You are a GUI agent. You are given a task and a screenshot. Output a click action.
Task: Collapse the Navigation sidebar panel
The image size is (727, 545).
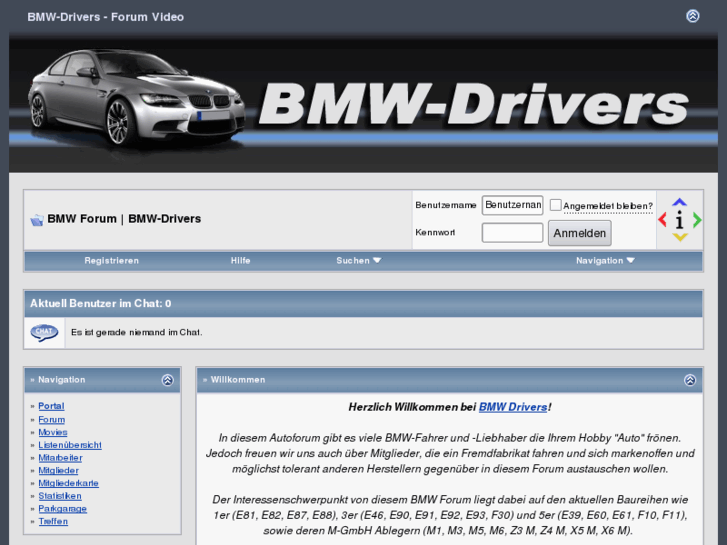click(x=167, y=380)
